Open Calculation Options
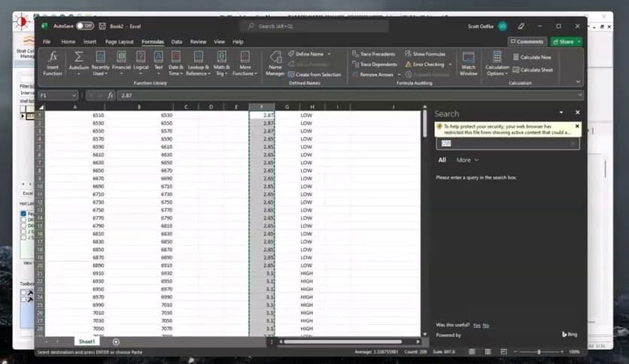 click(497, 63)
